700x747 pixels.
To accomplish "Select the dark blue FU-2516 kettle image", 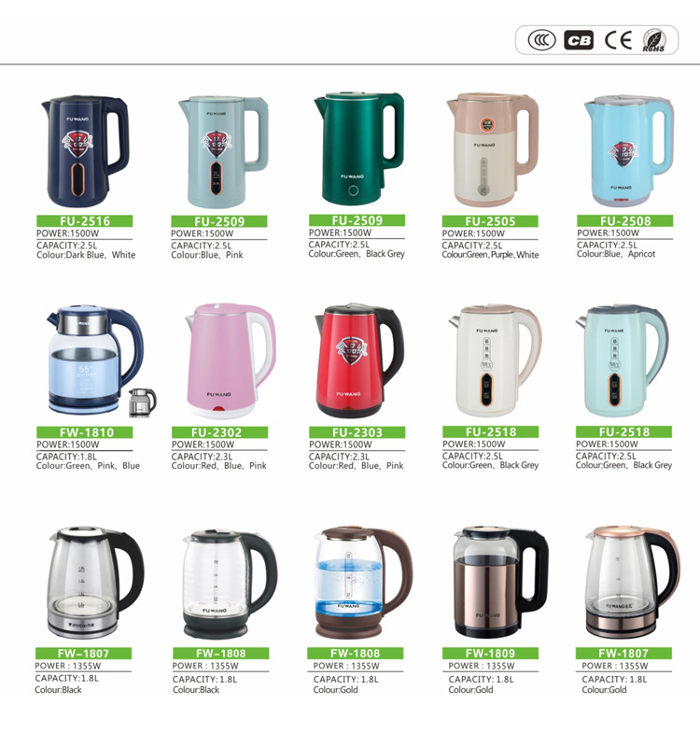I will [85, 151].
